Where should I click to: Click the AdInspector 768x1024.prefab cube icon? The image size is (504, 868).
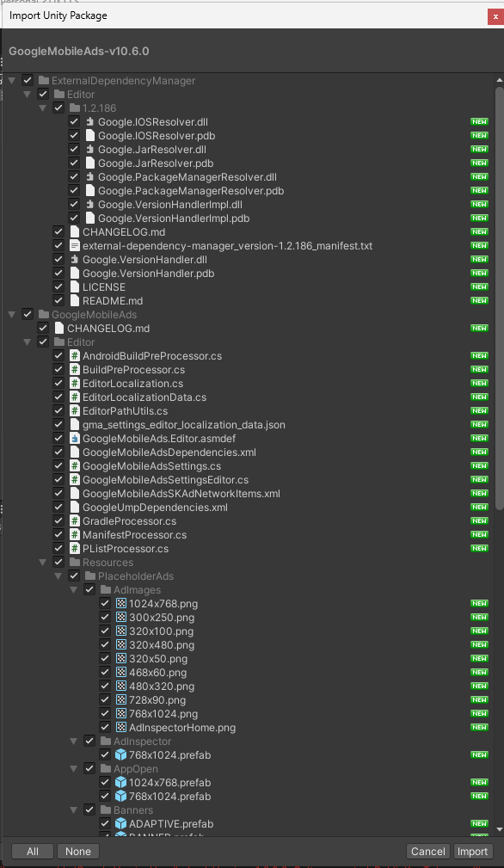click(x=121, y=755)
